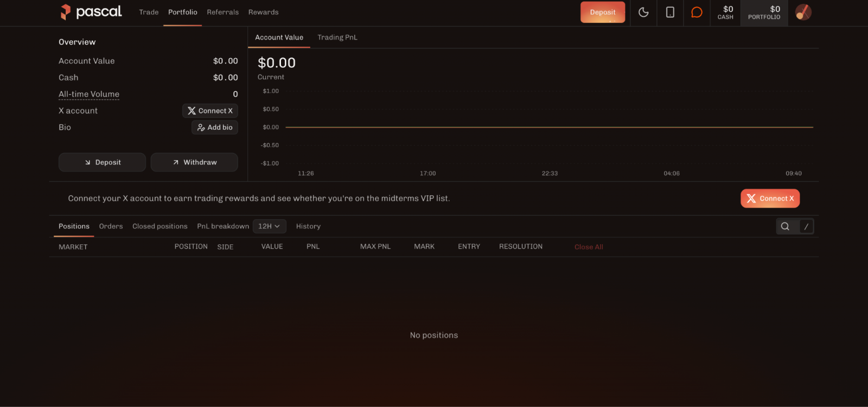
Task: Open the chat bubble icon
Action: coord(697,12)
